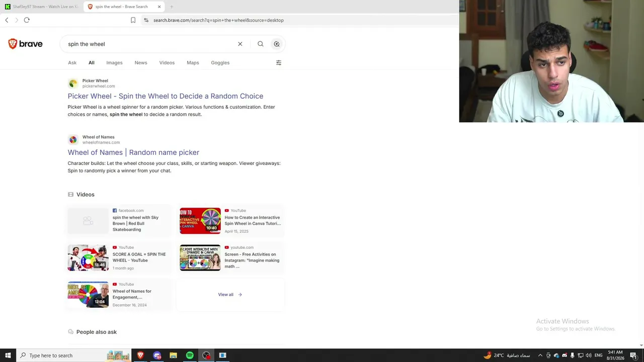Clear the search box text
The width and height of the screenshot is (644, 362).
(240, 44)
